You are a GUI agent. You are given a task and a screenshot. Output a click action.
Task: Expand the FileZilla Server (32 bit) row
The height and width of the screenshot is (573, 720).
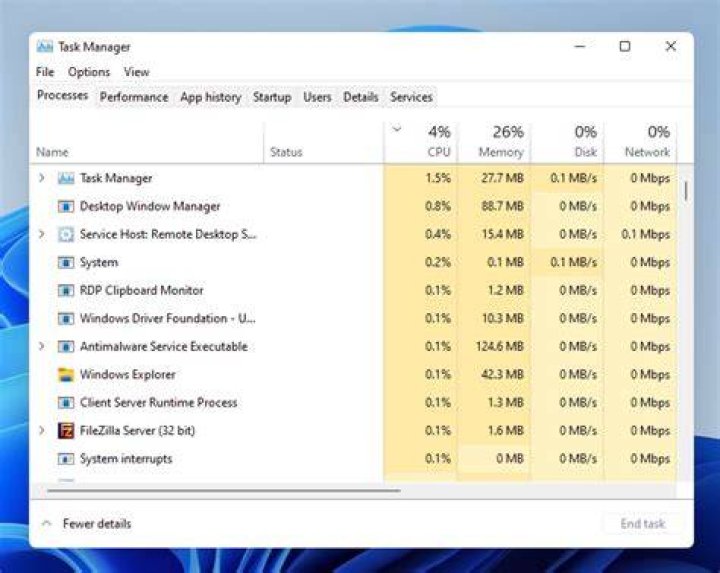coord(42,430)
